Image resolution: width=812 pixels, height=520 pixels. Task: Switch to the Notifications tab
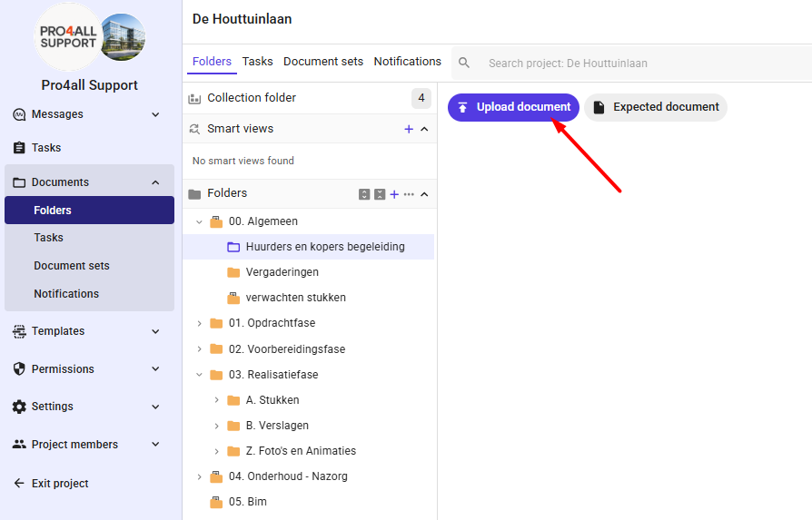tap(408, 62)
